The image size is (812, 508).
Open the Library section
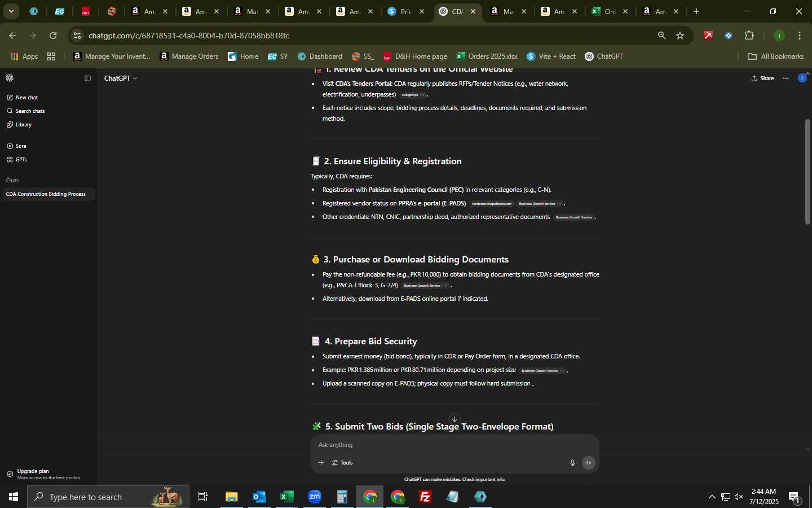(x=19, y=125)
